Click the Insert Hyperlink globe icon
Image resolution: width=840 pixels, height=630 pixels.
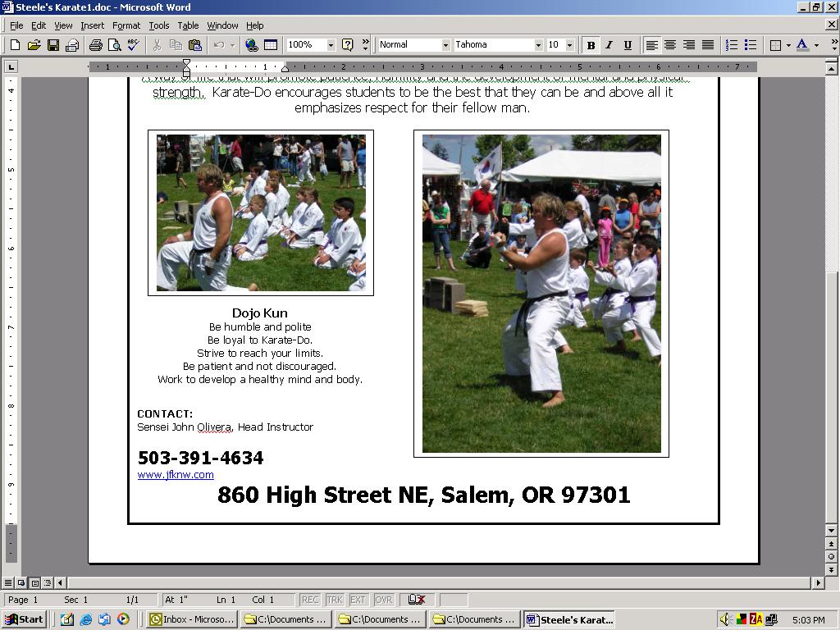(x=252, y=45)
